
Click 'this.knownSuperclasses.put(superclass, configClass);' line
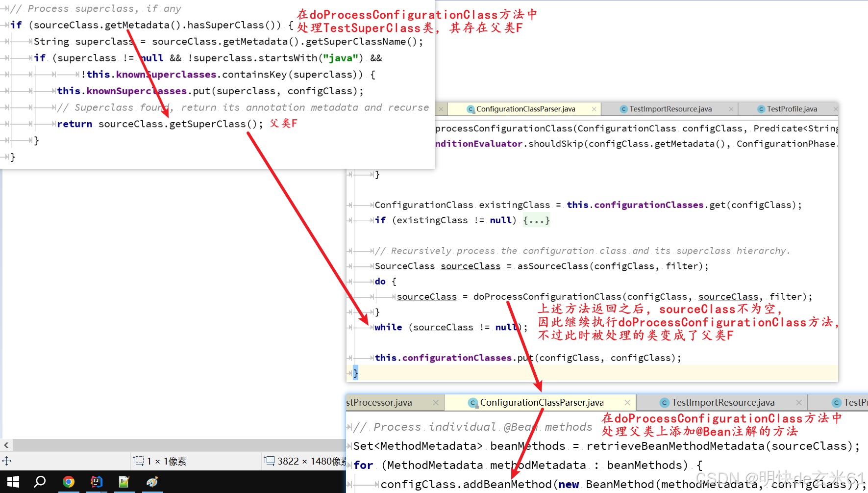[x=210, y=91]
